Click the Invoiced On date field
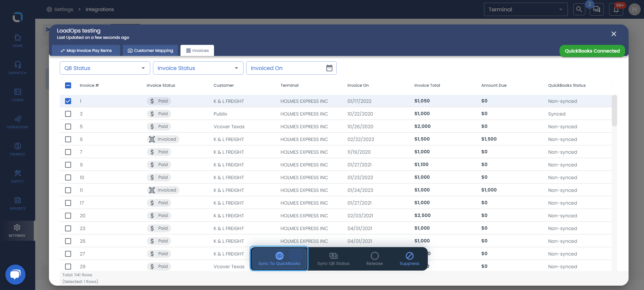This screenshot has height=290, width=644. 291,68
